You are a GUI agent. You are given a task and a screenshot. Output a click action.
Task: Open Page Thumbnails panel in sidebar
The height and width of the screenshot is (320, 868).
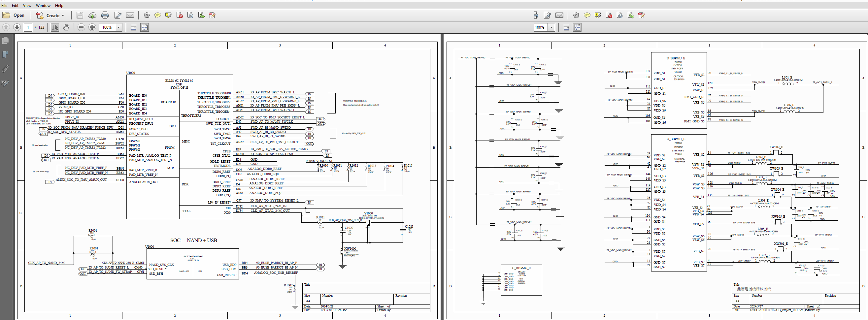click(x=5, y=41)
